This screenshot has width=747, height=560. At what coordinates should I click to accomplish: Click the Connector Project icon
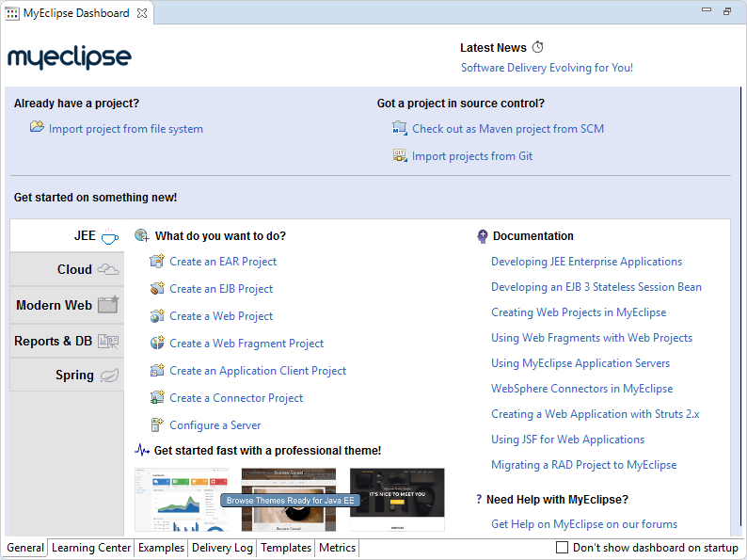[157, 398]
